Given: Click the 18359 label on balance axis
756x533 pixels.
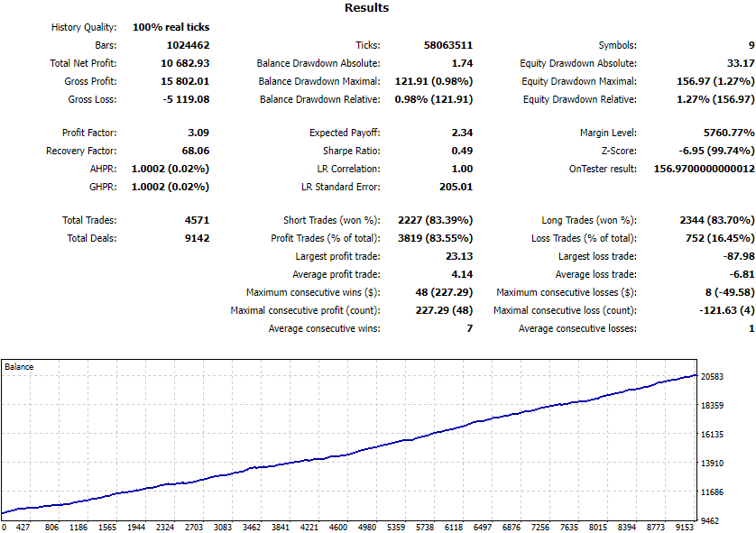Looking at the screenshot, I should coord(712,405).
